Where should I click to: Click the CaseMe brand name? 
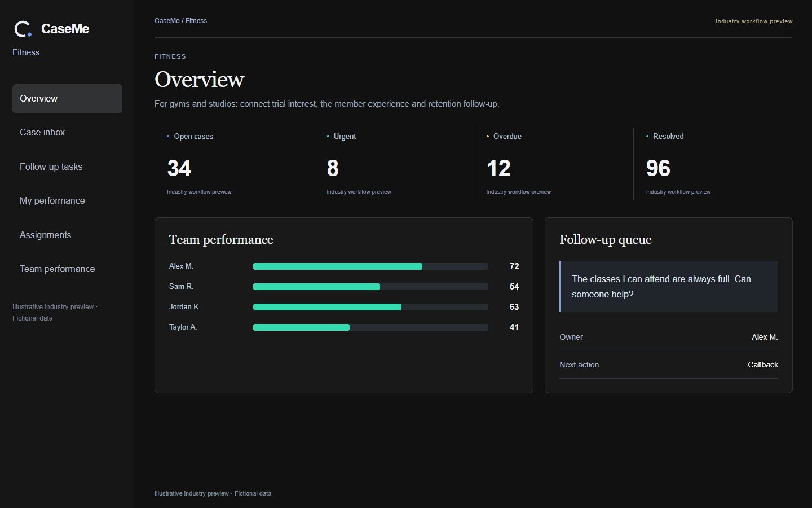65,29
